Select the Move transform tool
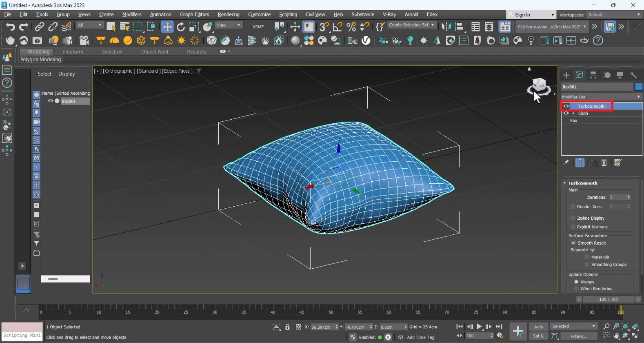 [x=167, y=27]
